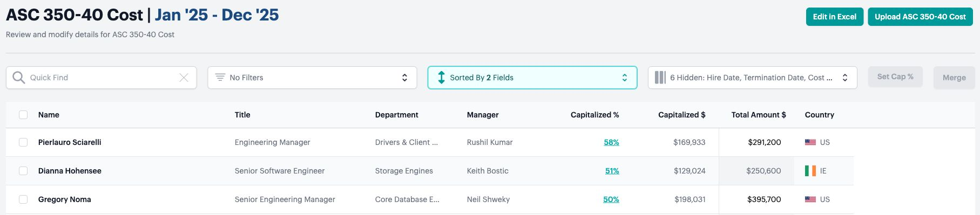Screen dimensions: 980x215
Task: Open the No Filters dropdown
Action: (x=312, y=78)
